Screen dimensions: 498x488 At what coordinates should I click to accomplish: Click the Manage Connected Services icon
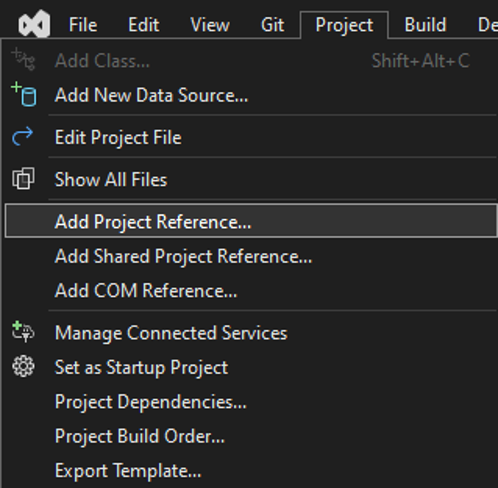point(23,332)
